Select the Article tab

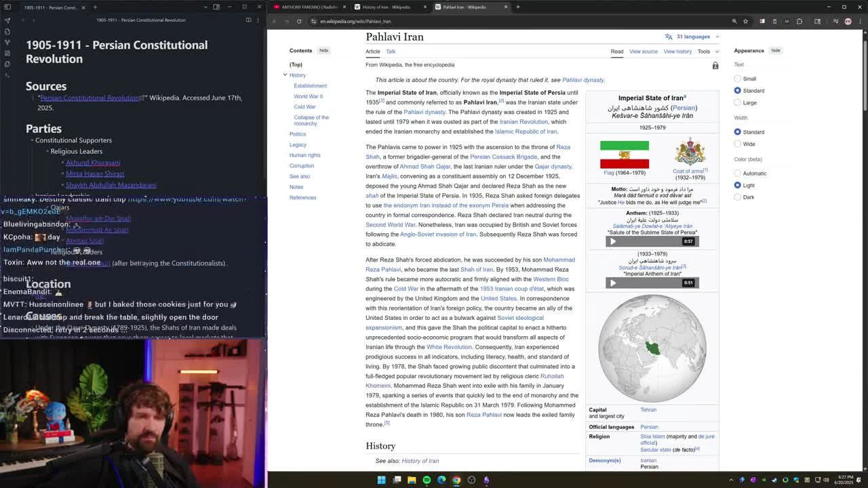click(x=373, y=52)
